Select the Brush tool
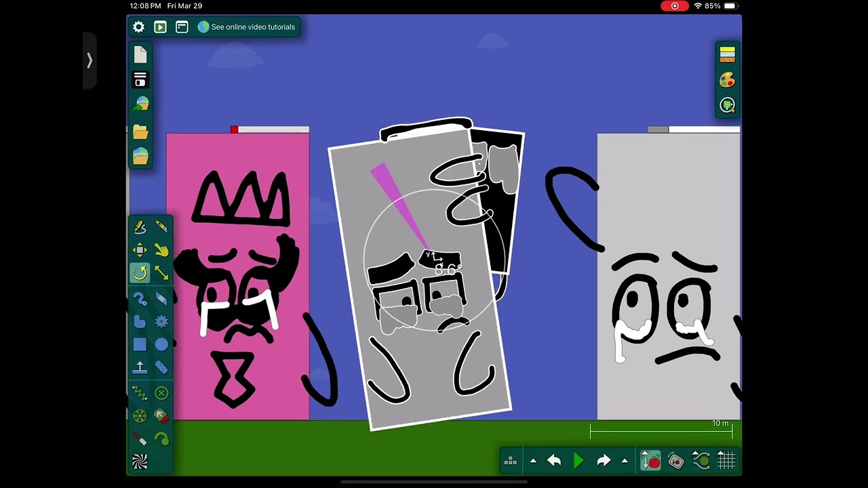Screen dimensions: 868x488 coord(140,299)
